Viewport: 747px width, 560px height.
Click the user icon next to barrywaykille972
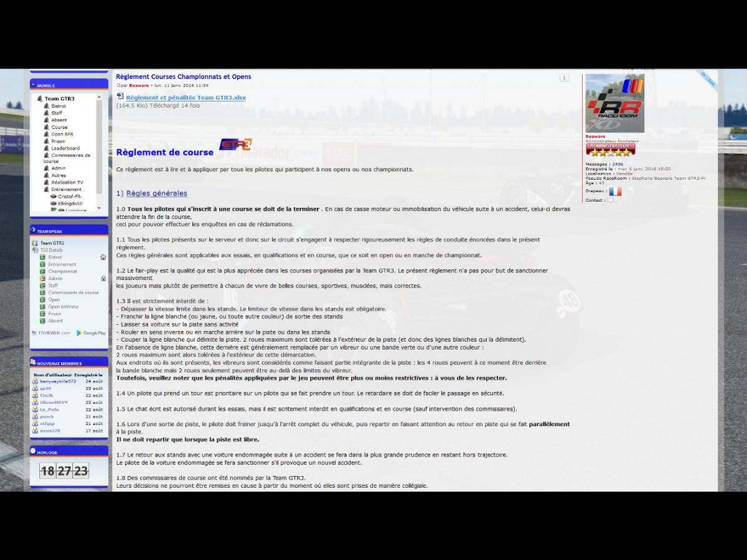click(35, 381)
